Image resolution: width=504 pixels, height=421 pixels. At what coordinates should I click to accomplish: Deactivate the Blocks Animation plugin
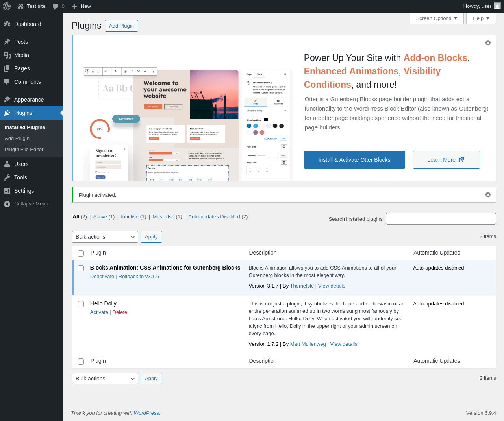(102, 277)
